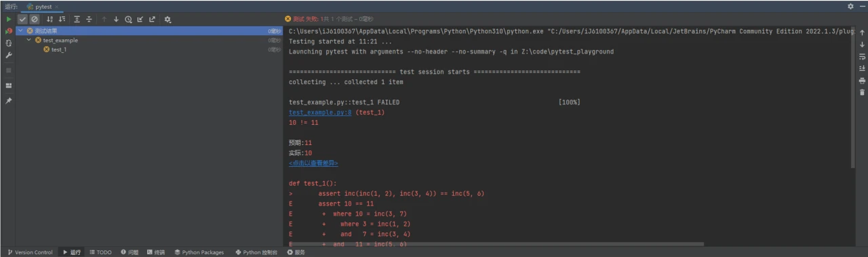868x257 pixels.
Task: Export test results icon
Action: tap(152, 19)
